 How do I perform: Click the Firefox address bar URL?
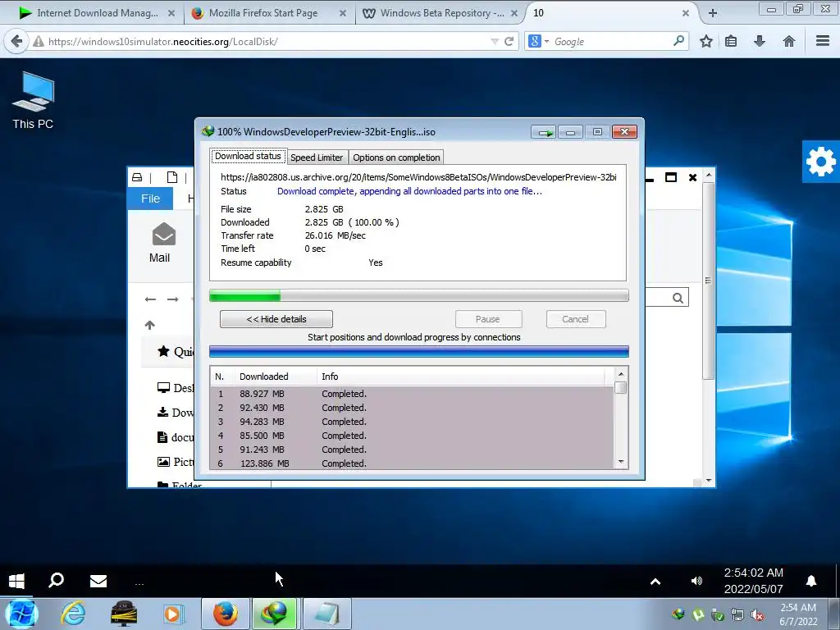pyautogui.click(x=163, y=41)
